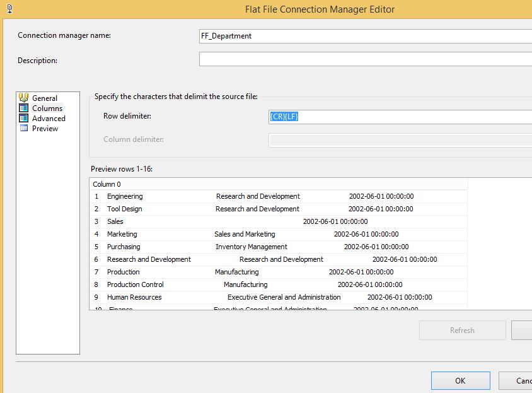Click the Cancel button

coord(516,381)
